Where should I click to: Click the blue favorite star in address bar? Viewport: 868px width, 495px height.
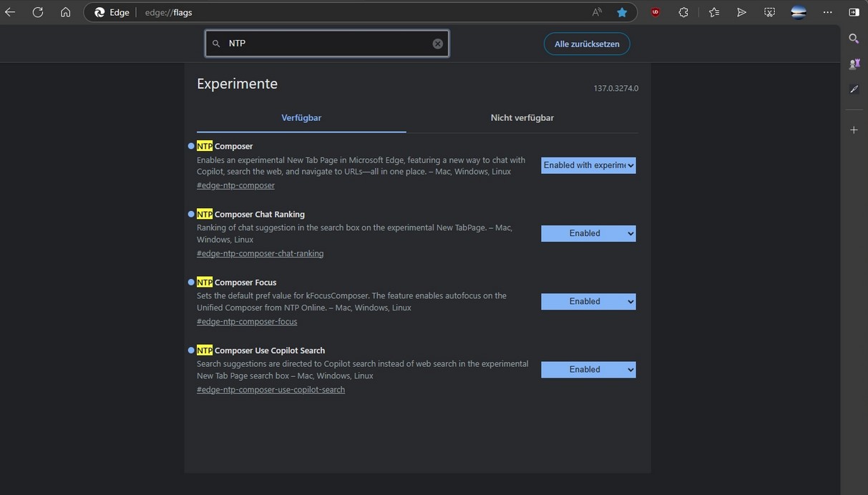(622, 12)
